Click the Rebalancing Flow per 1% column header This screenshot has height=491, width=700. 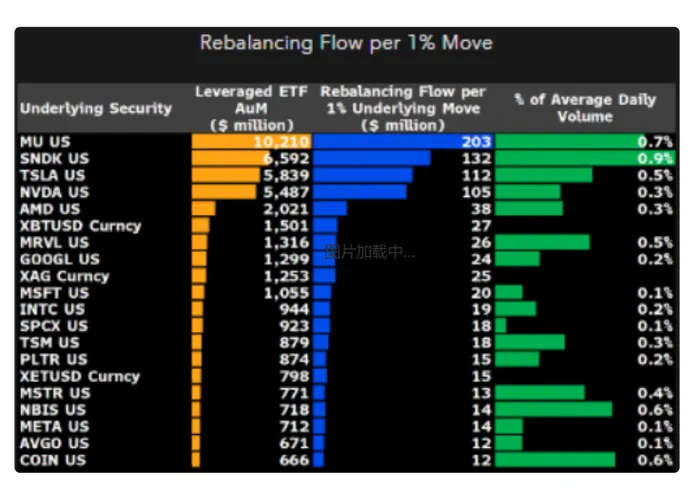tap(403, 108)
